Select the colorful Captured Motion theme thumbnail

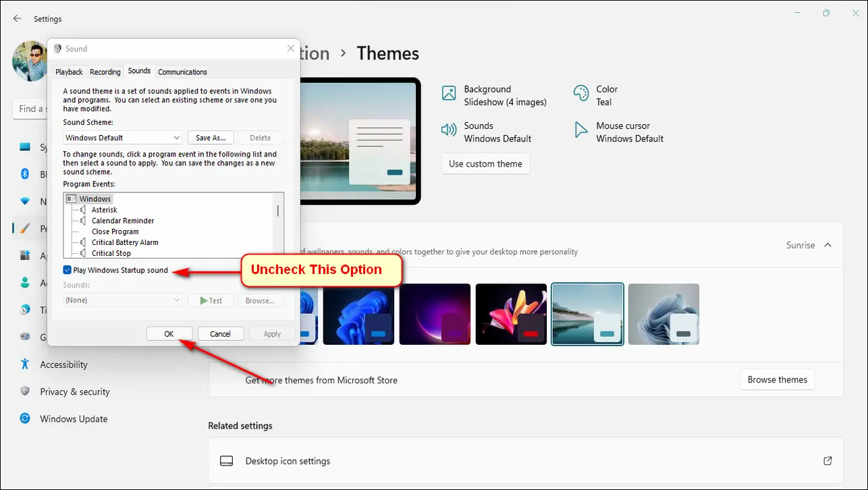pyautogui.click(x=511, y=314)
